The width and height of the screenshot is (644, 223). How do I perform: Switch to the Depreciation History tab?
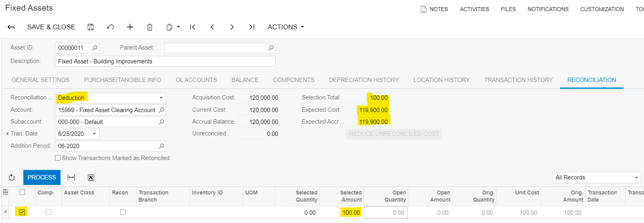tap(364, 80)
